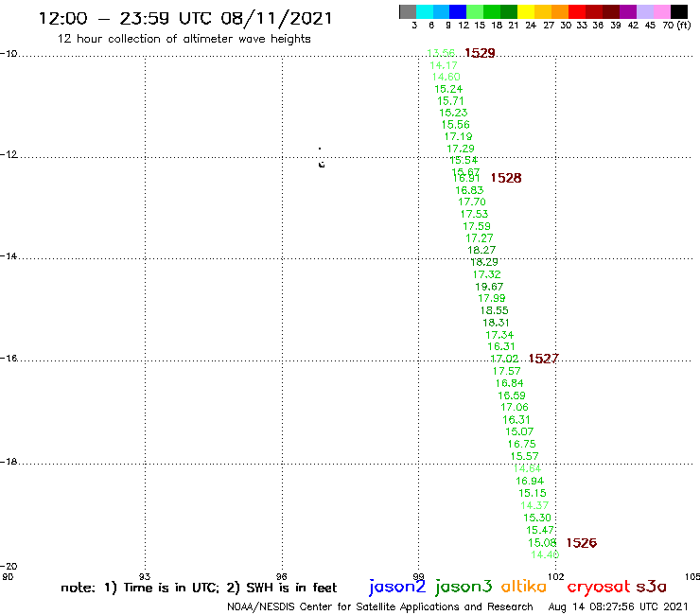Click the -18 latitude axis label
This screenshot has height=615, width=700.
tap(9, 462)
